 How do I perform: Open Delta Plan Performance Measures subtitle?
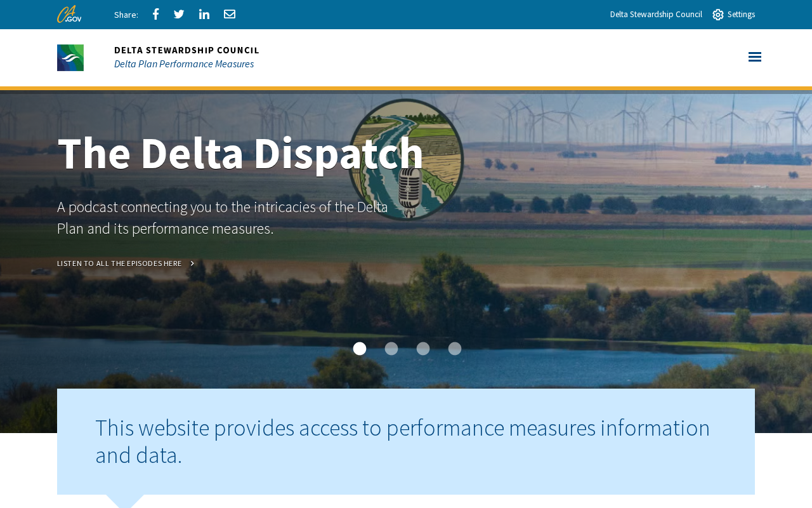(x=184, y=64)
